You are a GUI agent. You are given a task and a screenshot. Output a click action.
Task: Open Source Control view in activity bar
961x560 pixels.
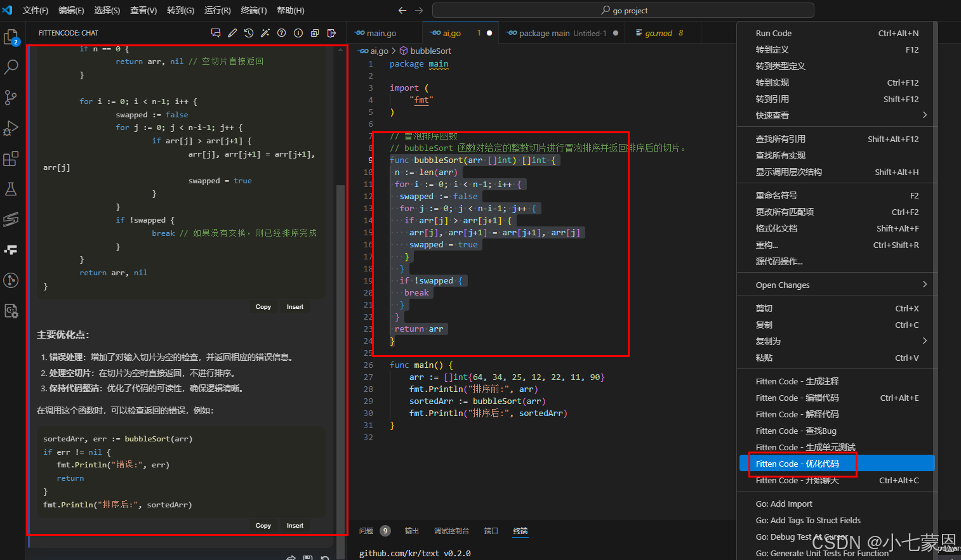point(11,97)
